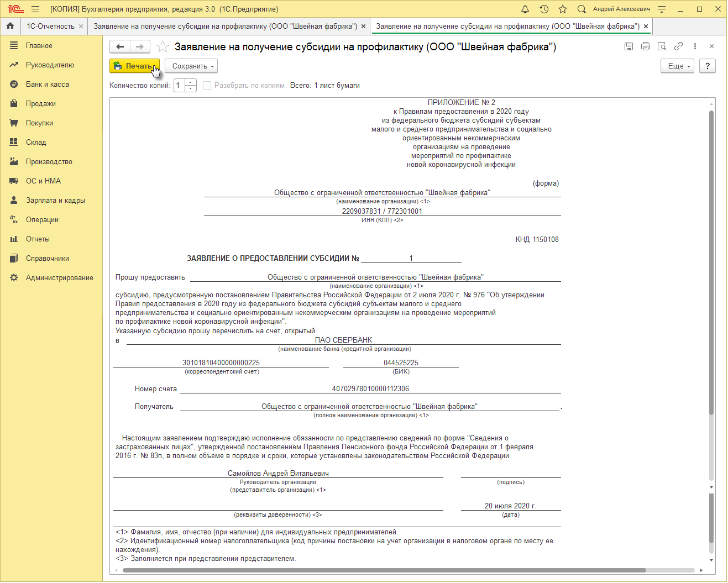728x583 pixels.
Task: Click correspondent account 30101810400000000225
Action: tap(221, 363)
